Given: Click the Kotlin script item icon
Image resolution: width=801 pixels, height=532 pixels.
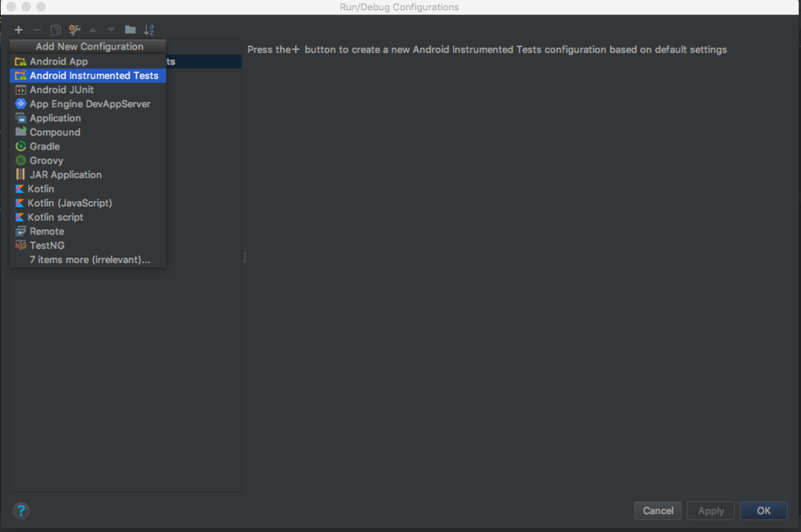Looking at the screenshot, I should (20, 217).
